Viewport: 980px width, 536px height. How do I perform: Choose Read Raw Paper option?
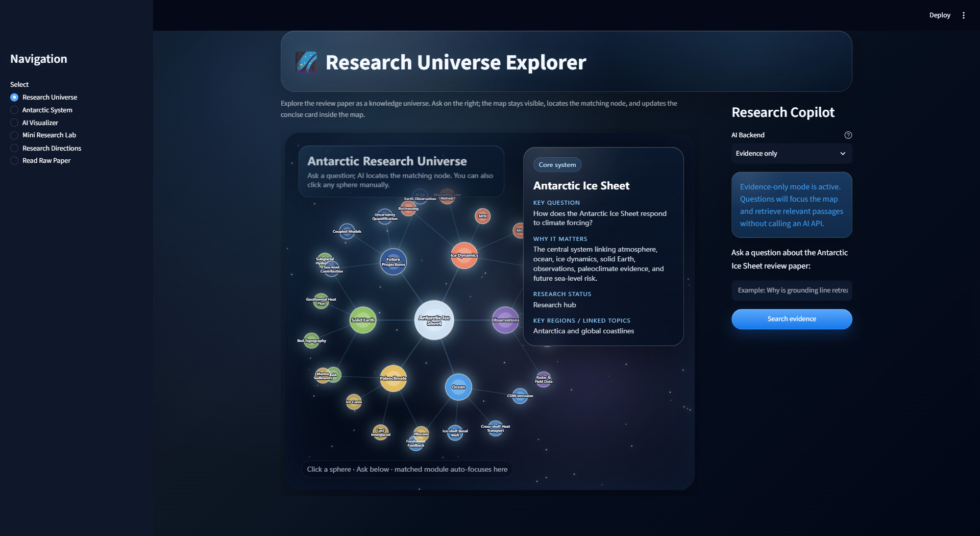tap(40, 160)
